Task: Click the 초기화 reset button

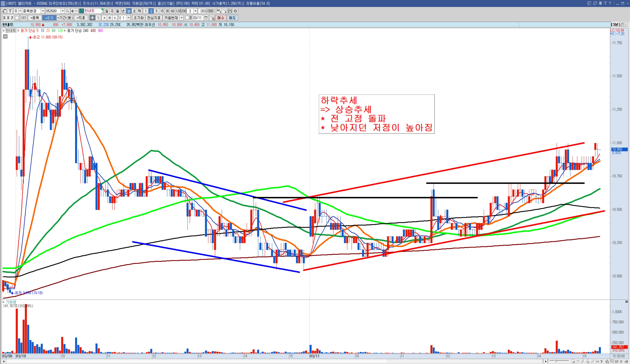Action: 138,18
